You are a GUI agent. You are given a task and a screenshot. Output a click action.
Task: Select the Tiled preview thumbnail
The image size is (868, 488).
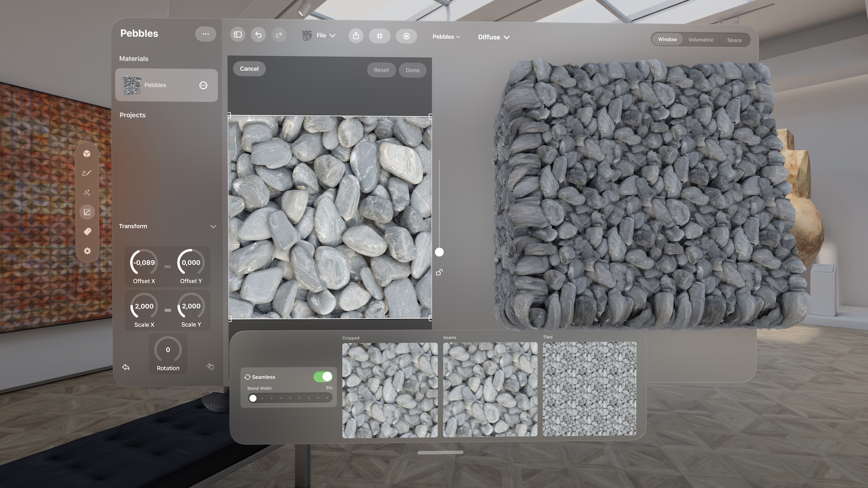tap(590, 389)
